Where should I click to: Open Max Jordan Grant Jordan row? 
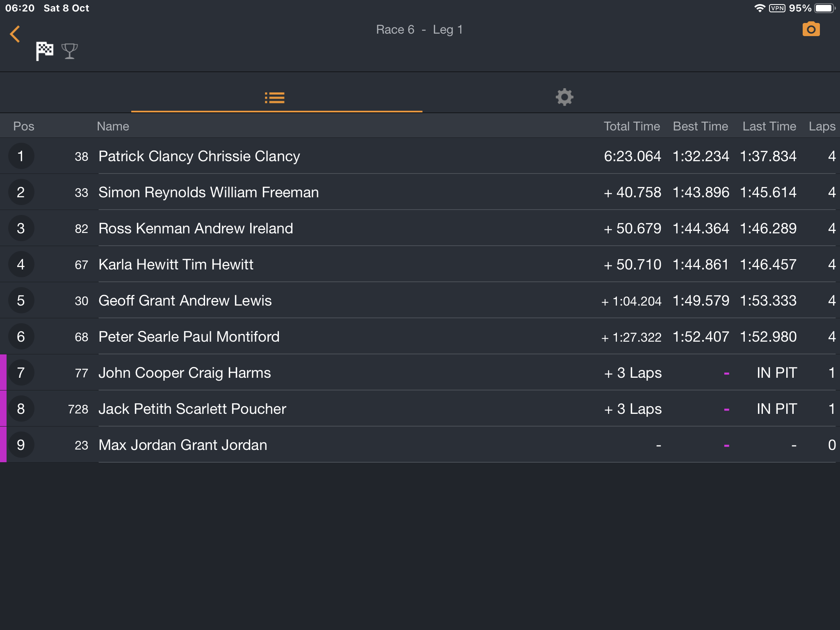coord(420,445)
